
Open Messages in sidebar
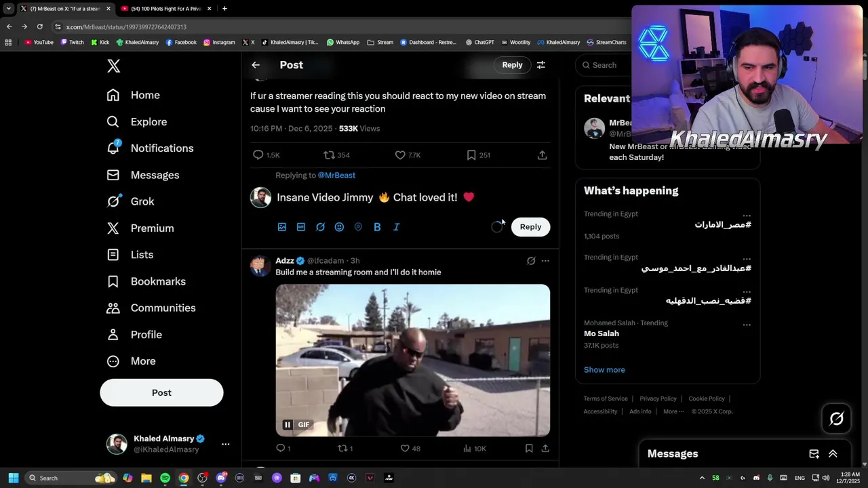tap(143, 175)
